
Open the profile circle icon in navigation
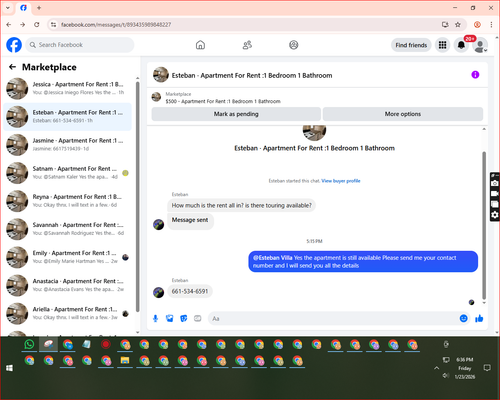tap(294, 45)
